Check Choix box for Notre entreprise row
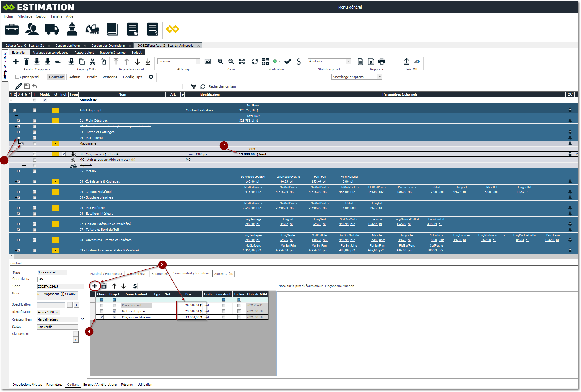Image resolution: width=581 pixels, height=392 pixels. pyautogui.click(x=101, y=311)
